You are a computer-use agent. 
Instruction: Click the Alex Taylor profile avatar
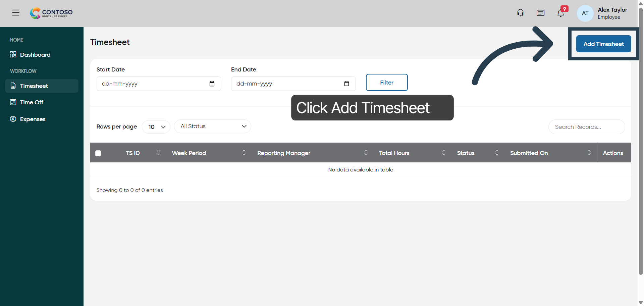[x=585, y=13]
